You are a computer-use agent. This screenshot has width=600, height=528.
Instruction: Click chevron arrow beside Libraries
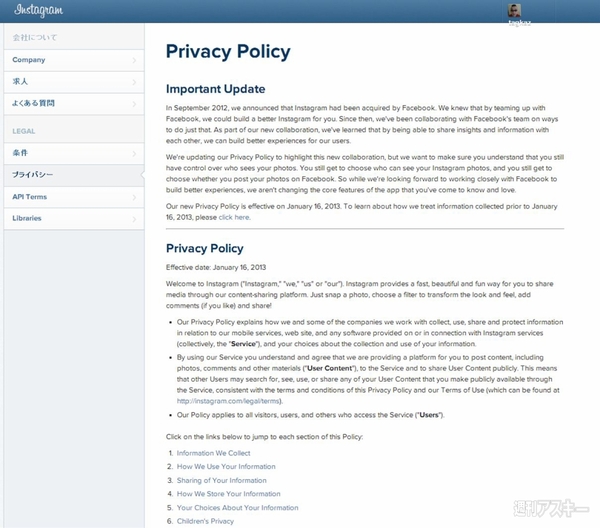coord(134,219)
